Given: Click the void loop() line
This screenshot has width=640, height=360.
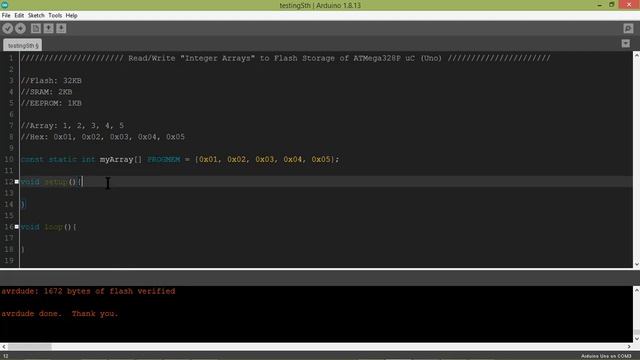Looking at the screenshot, I should 48,227.
